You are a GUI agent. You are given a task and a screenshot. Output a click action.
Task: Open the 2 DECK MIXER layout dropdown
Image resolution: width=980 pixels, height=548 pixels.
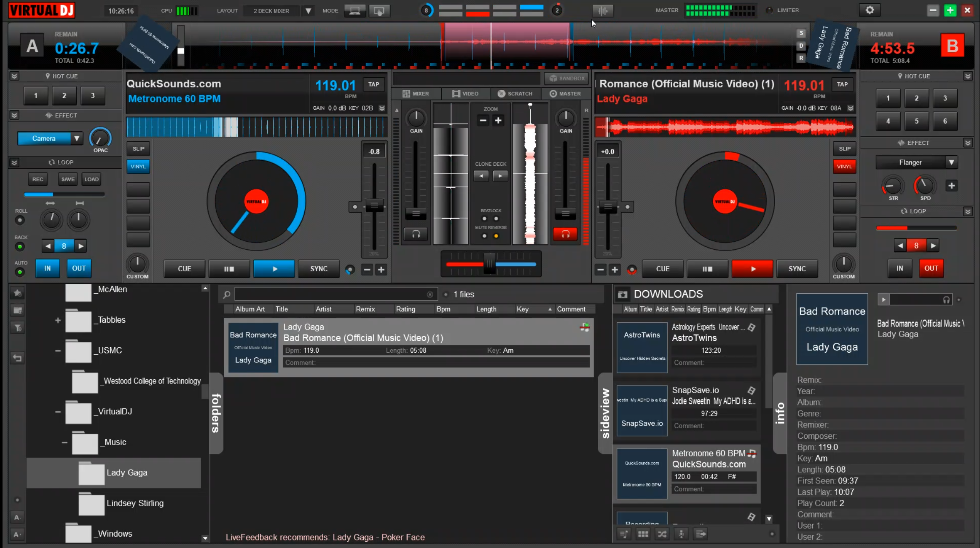308,11
